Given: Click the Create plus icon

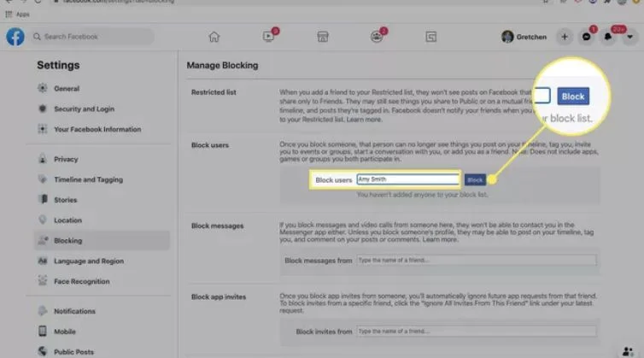Looking at the screenshot, I should [x=565, y=37].
